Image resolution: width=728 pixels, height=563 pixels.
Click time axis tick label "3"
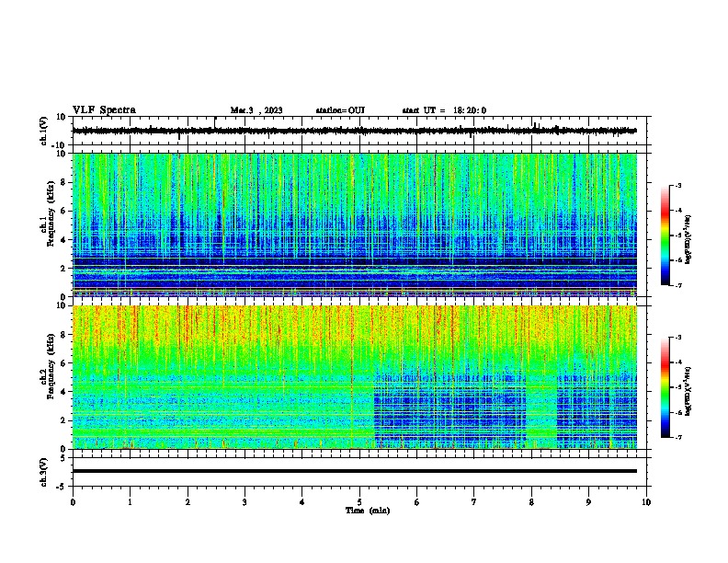(x=245, y=502)
